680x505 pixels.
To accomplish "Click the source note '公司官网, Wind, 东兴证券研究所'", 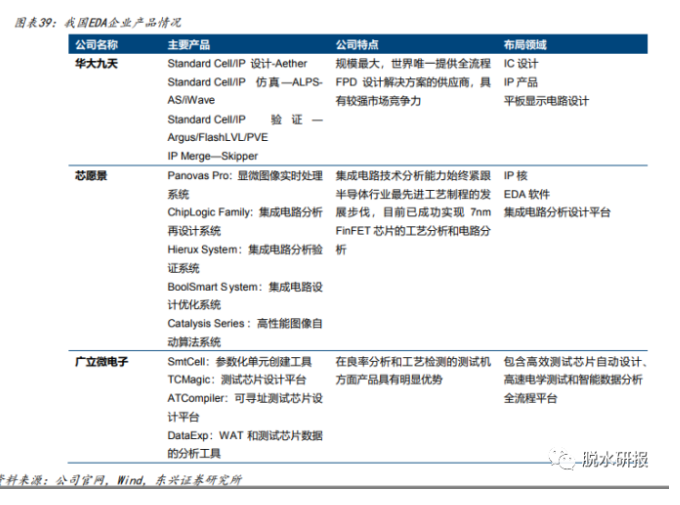I will (x=148, y=480).
